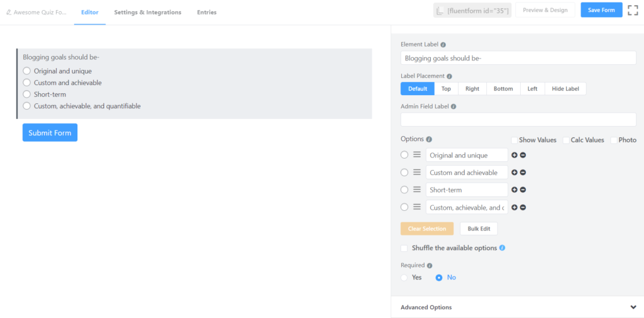Open Bulk Edit for options
This screenshot has height=318, width=644.
(479, 229)
